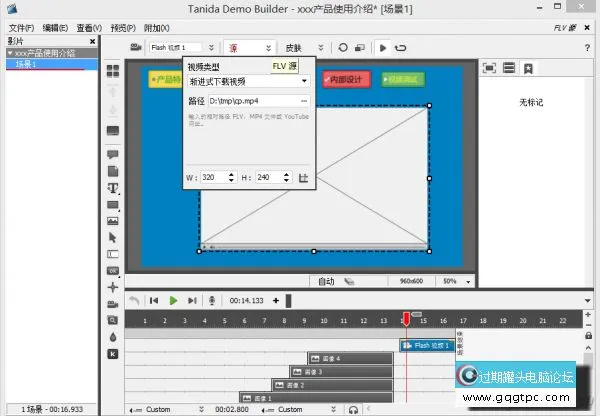Click the browse button next to video path
600x416 pixels.
tap(304, 101)
